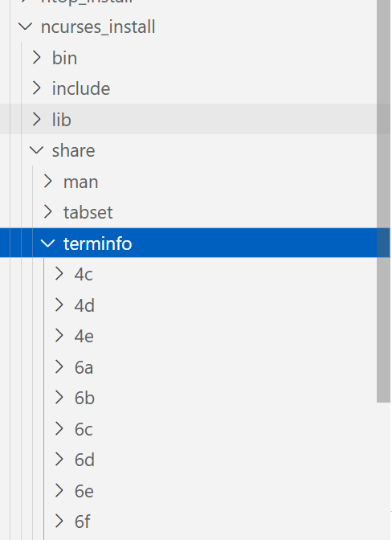Collapse the terminfo folder chevron
This screenshot has height=540, width=392.
click(47, 243)
